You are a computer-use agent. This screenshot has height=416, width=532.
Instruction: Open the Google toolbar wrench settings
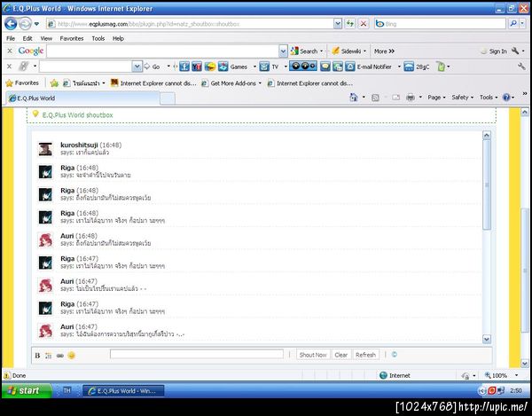coord(515,51)
